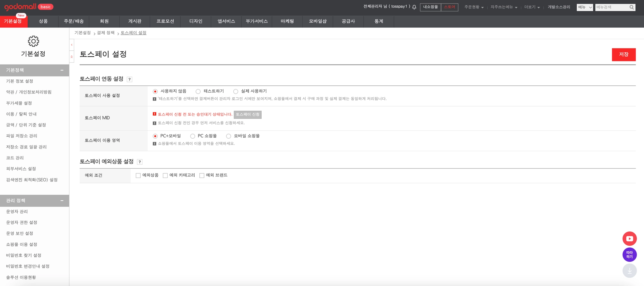Select PC+모바일 usage area
This screenshot has height=286, width=644.
pos(155,136)
